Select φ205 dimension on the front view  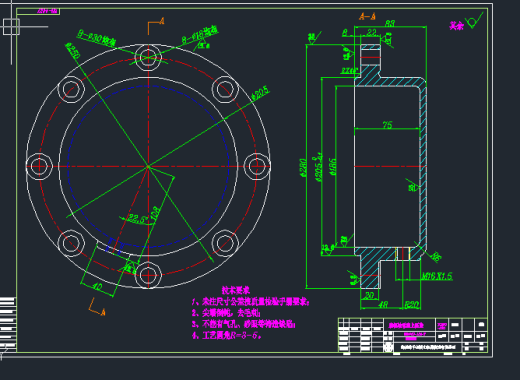(260, 93)
